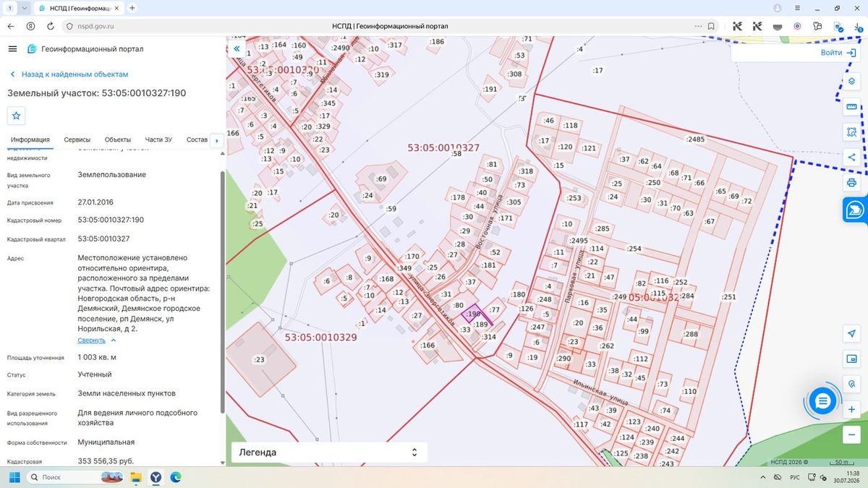Switch to the Информация tab
The height and width of the screenshot is (488, 868).
30,140
